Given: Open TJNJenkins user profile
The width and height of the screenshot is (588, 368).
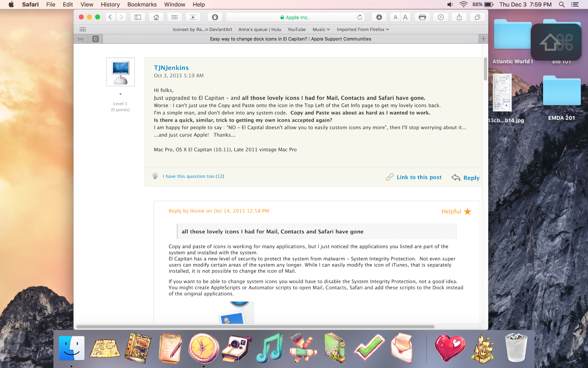Looking at the screenshot, I should tap(171, 68).
